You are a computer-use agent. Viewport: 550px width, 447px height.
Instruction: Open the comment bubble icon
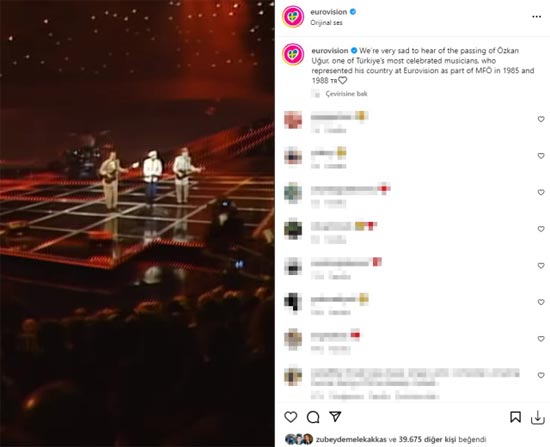coord(313,417)
